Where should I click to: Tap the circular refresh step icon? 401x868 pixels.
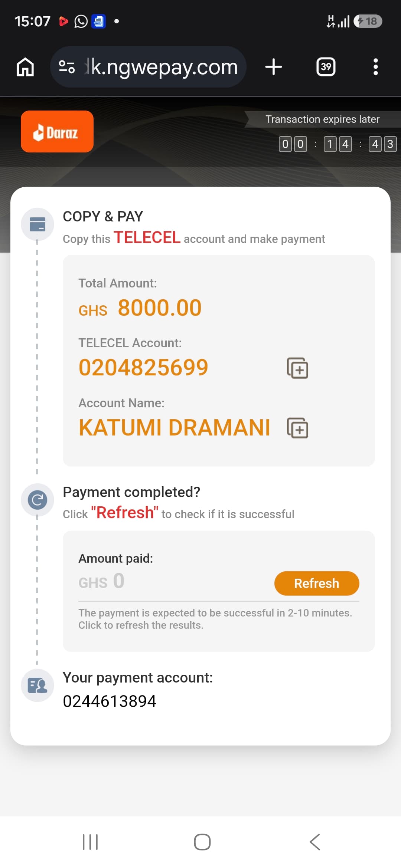point(38,500)
